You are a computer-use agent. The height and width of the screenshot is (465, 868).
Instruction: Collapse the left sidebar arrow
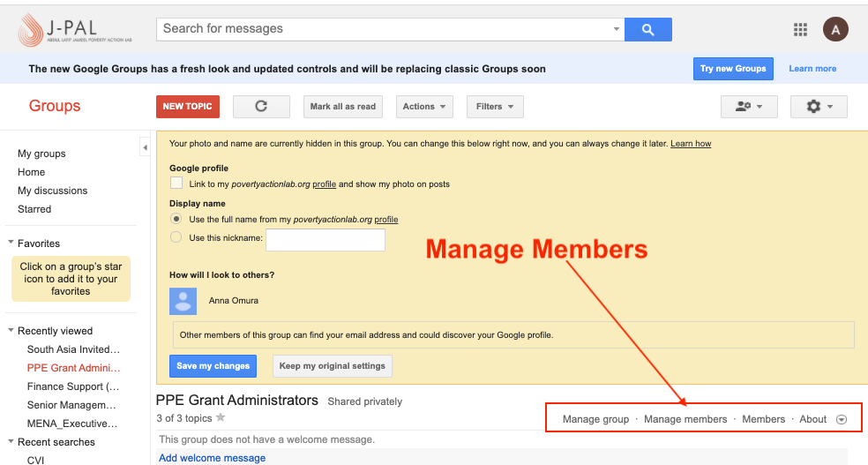pos(145,147)
